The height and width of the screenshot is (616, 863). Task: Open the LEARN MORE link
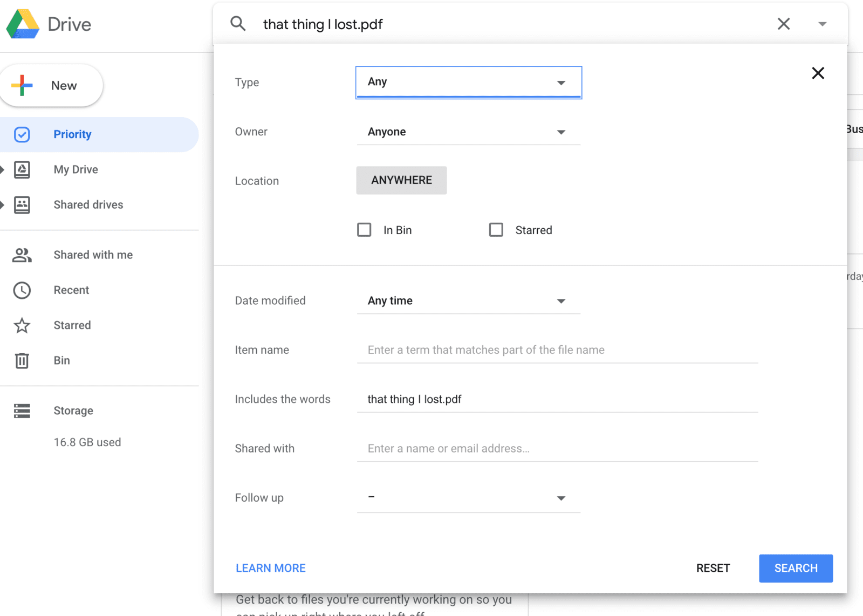[x=271, y=568]
